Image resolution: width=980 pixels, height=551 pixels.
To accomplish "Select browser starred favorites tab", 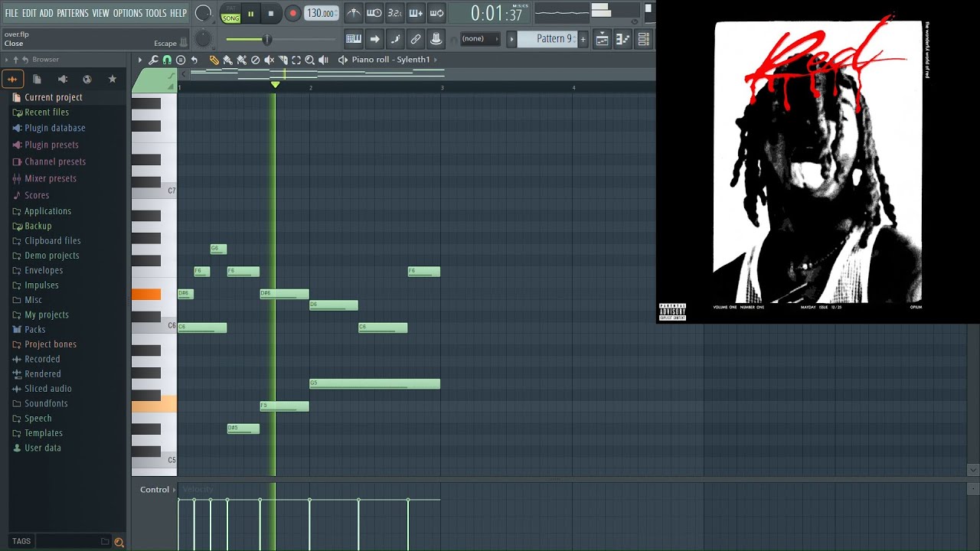I will coord(113,79).
